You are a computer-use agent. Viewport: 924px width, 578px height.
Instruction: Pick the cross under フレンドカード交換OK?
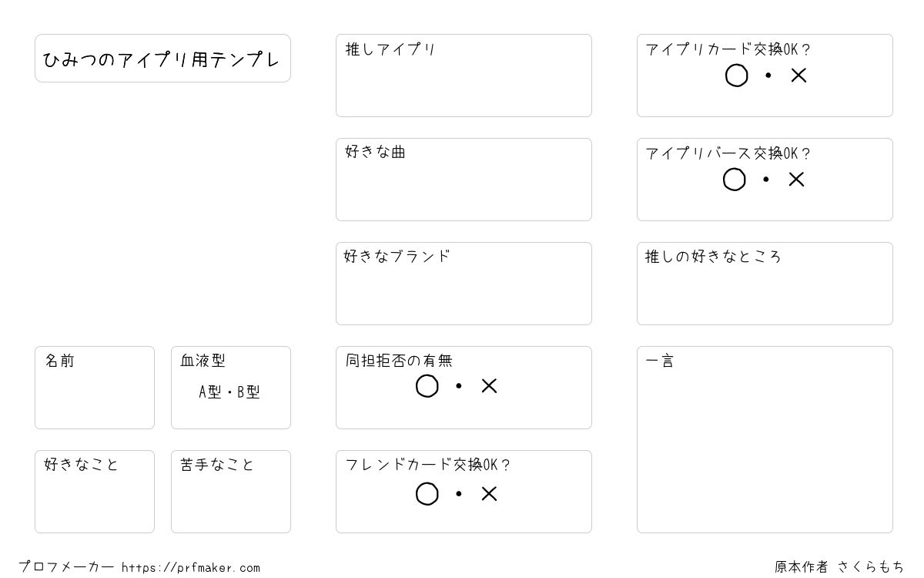pos(490,494)
